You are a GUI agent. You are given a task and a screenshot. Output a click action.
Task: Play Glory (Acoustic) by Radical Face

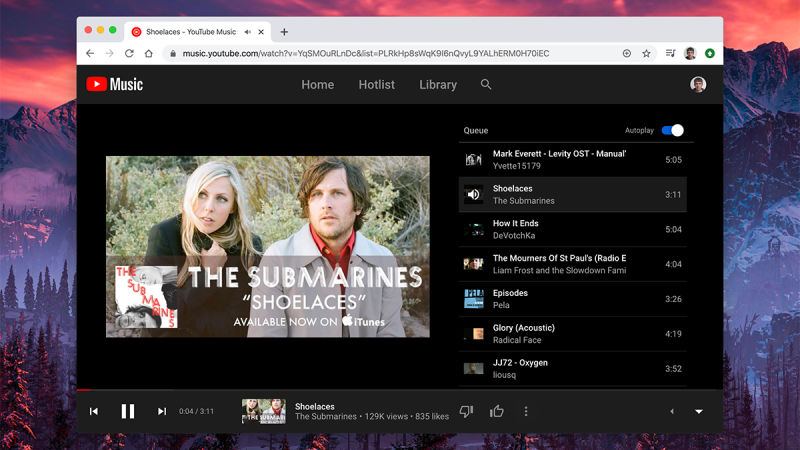point(572,334)
